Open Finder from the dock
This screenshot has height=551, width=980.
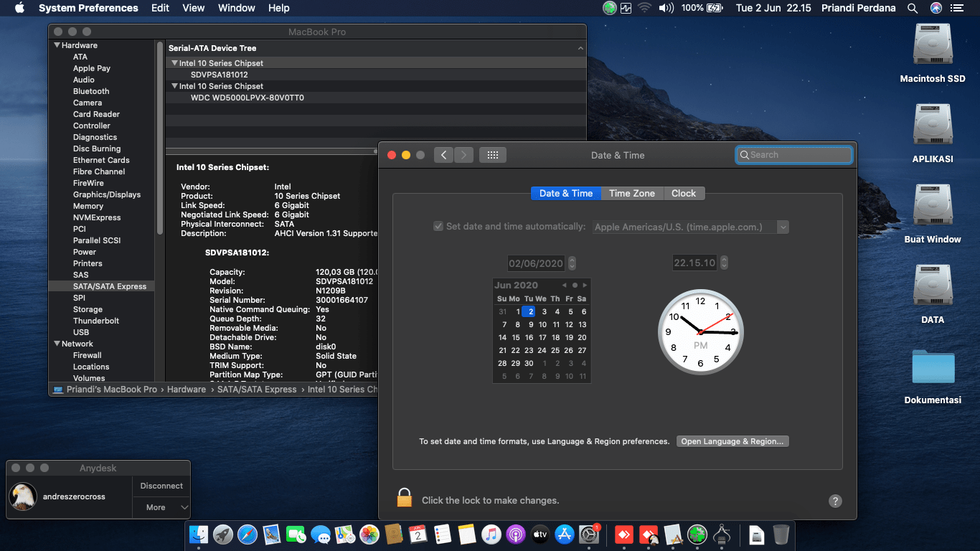199,534
